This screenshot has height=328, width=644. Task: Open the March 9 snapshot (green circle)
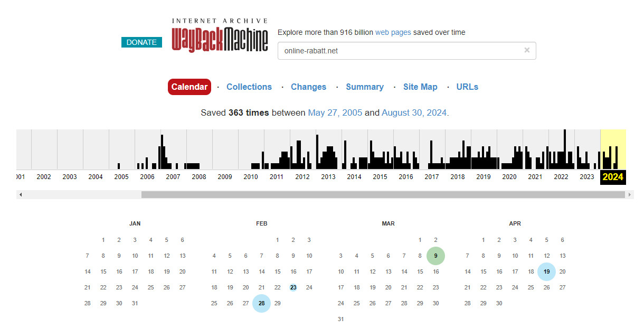[435, 256]
